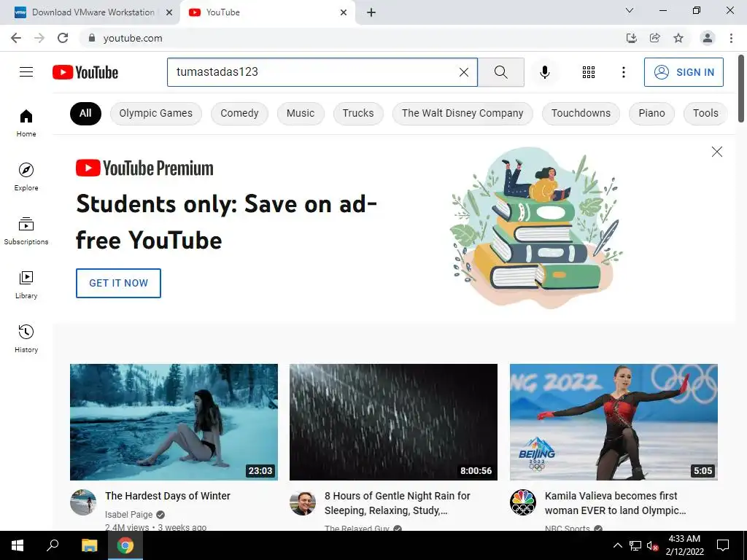Open YouTube settings three-dot menu
The height and width of the screenshot is (560, 747).
[x=623, y=72]
